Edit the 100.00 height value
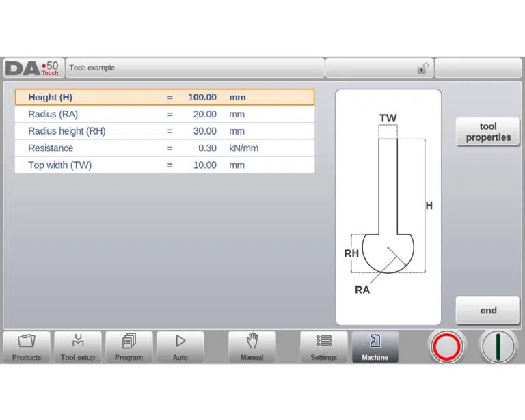Image resolution: width=525 pixels, height=420 pixels. (x=202, y=97)
